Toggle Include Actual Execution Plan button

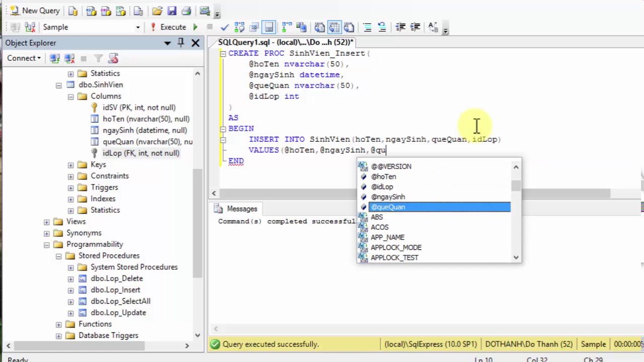click(x=287, y=27)
